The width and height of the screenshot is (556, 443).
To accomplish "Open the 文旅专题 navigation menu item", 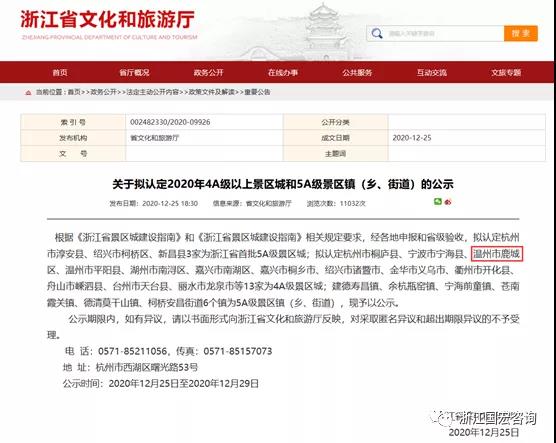I will pyautogui.click(x=506, y=73).
